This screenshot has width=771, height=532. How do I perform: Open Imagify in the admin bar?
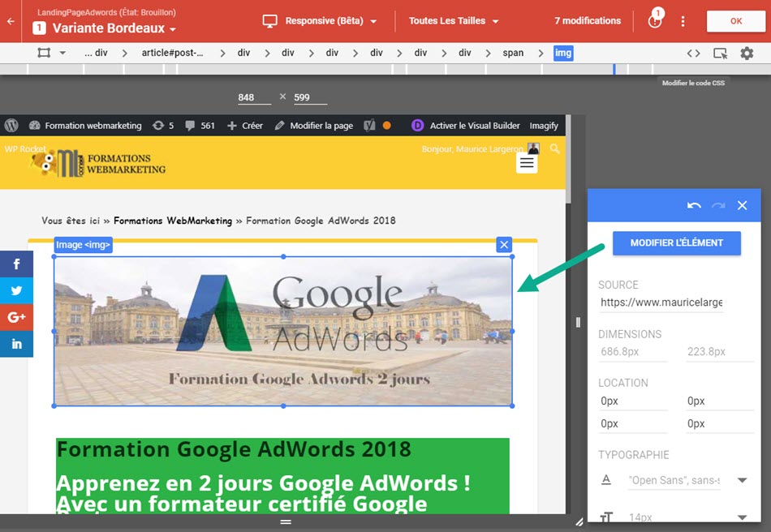click(544, 125)
